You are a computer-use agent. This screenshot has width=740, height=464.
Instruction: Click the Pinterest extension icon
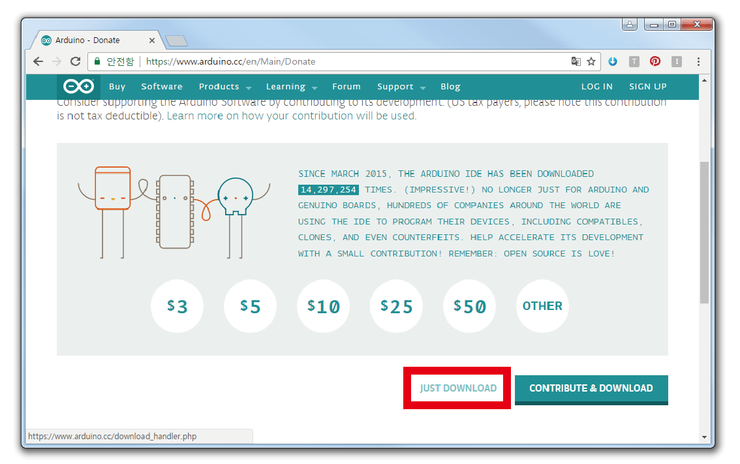(655, 61)
